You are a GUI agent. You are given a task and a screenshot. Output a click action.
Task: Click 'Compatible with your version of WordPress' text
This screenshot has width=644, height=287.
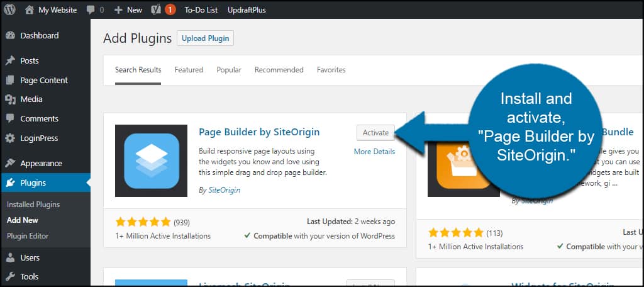324,236
